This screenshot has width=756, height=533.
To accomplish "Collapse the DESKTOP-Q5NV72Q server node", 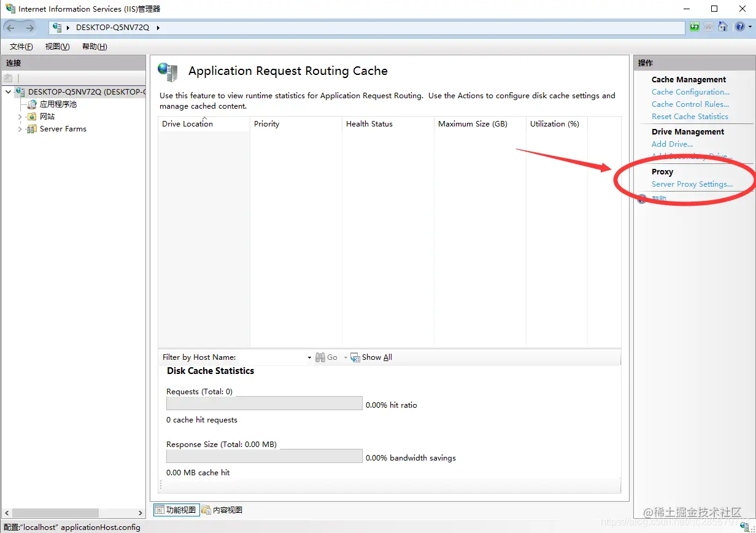I will pyautogui.click(x=8, y=92).
